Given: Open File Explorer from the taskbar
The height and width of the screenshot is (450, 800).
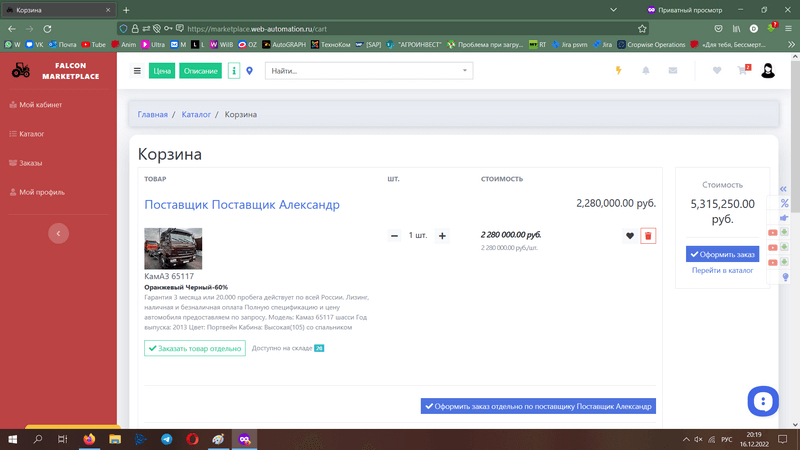Looking at the screenshot, I should [x=115, y=439].
